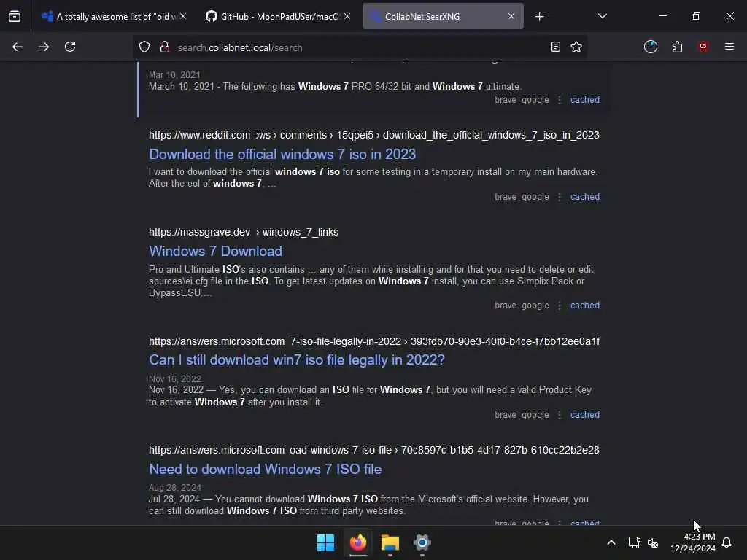Open the network status tray icon
Screen dimensions: 747x560
pos(634,542)
